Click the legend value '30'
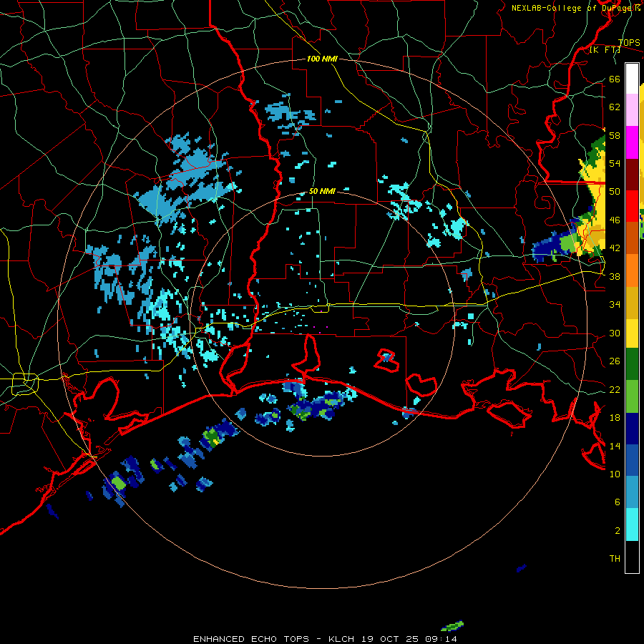The image size is (644, 644). coord(615,333)
